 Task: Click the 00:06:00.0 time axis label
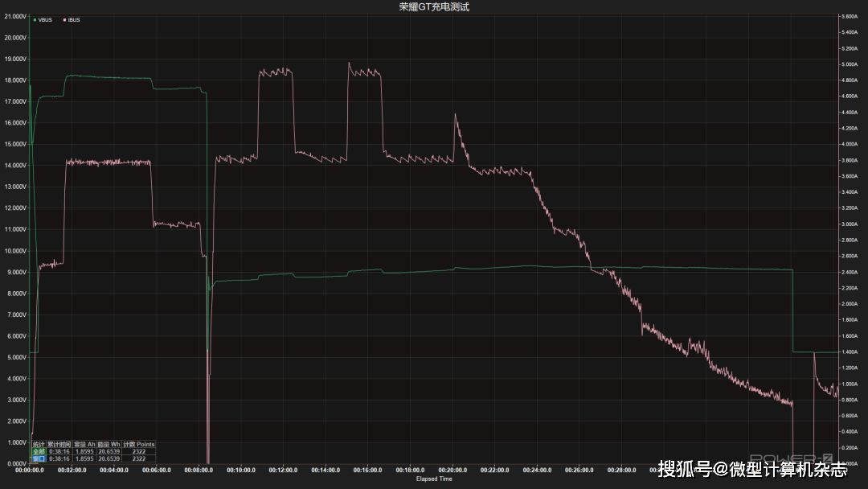[157, 471]
